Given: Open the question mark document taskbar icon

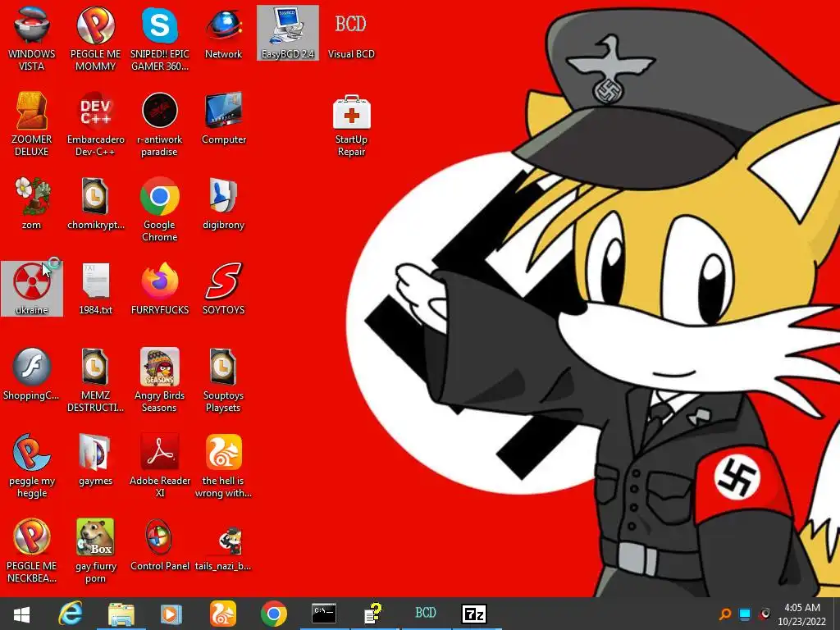Looking at the screenshot, I should click(373, 614).
